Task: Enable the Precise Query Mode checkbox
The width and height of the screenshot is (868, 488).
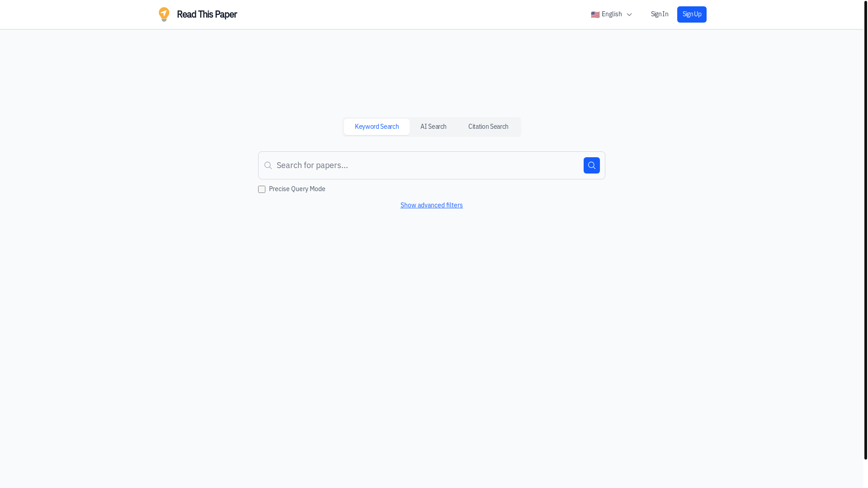Action: (262, 189)
